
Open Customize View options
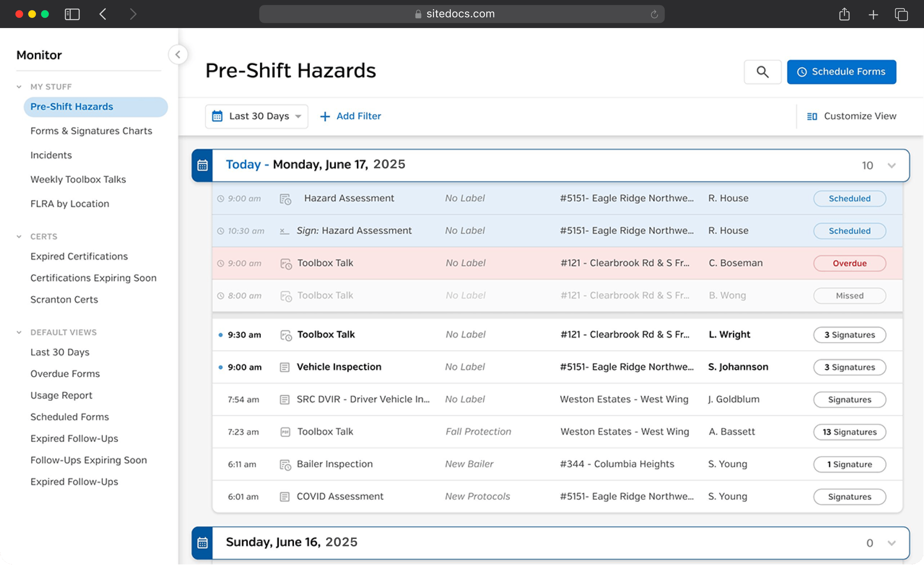851,116
